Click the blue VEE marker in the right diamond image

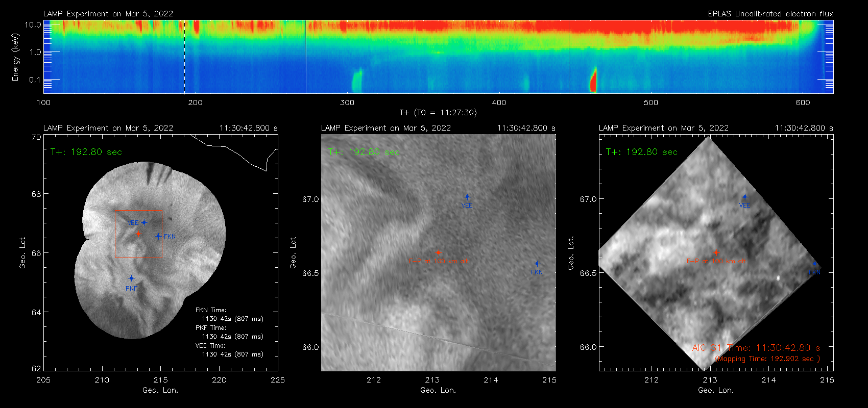pyautogui.click(x=744, y=197)
